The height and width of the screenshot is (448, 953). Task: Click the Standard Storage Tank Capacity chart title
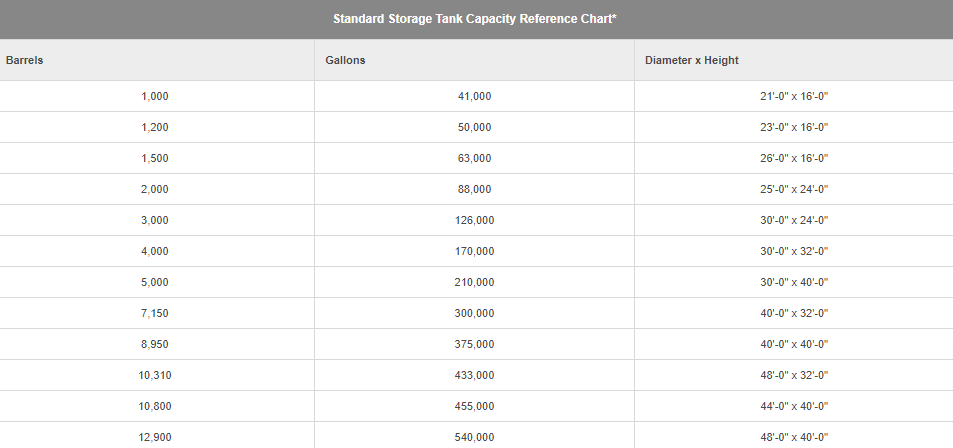point(475,19)
